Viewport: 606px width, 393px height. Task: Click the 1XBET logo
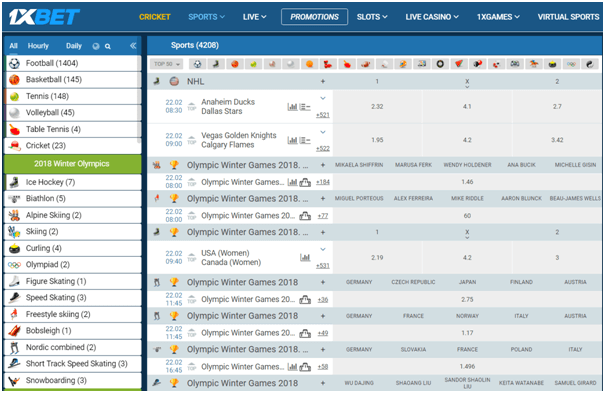coord(44,17)
